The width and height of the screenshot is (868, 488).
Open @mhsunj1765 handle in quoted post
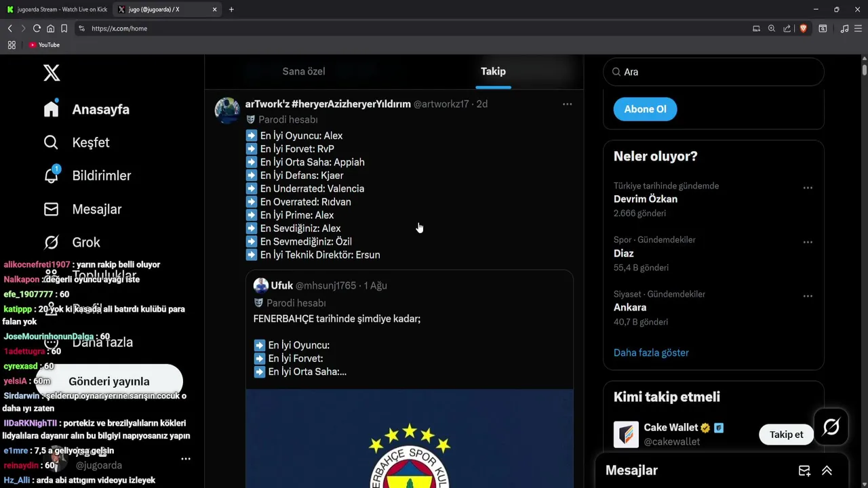coord(325,285)
